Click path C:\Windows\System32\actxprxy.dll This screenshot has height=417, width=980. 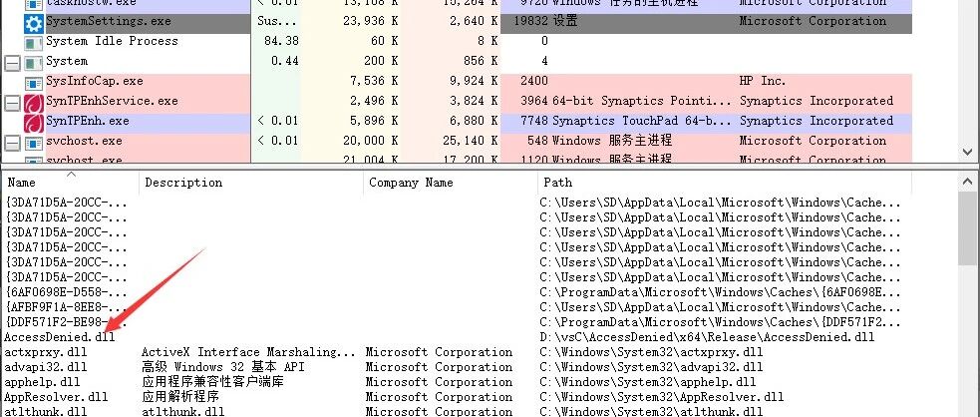point(651,352)
